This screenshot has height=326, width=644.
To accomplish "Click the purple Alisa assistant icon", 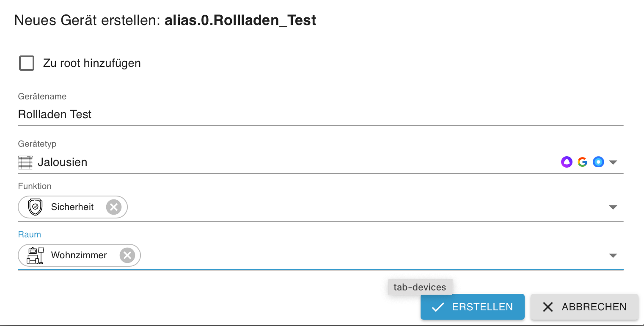I will pos(567,162).
